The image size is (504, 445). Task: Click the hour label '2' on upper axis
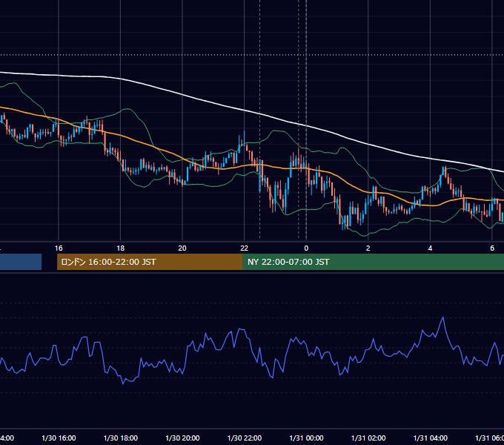[368, 248]
